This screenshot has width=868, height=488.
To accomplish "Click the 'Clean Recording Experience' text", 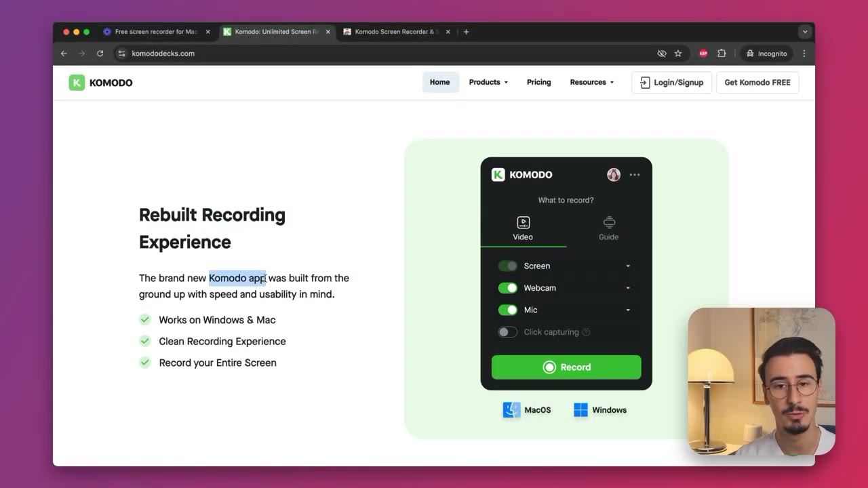I will click(222, 341).
